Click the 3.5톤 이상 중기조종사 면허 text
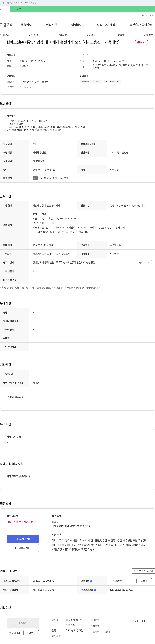 click(54, 178)
